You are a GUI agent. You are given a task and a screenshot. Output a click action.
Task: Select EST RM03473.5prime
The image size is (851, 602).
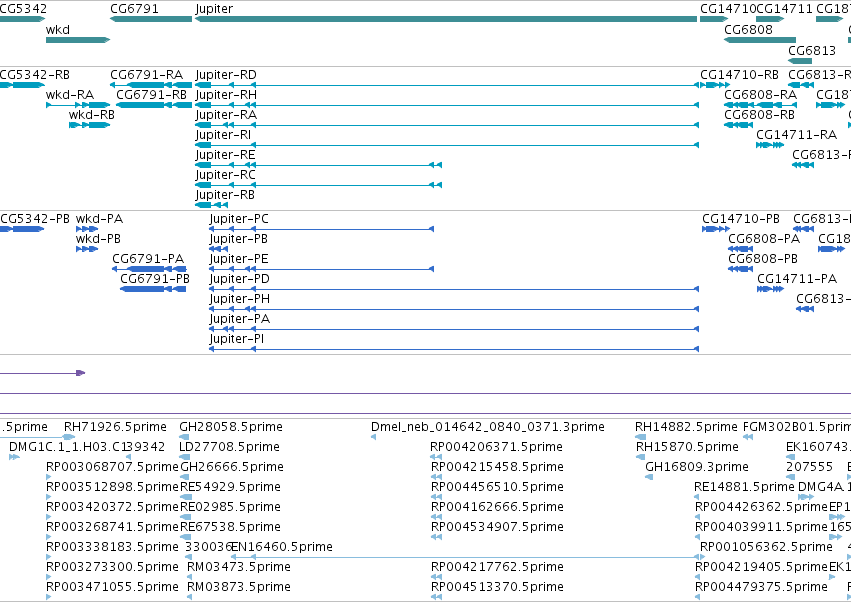tap(239, 567)
